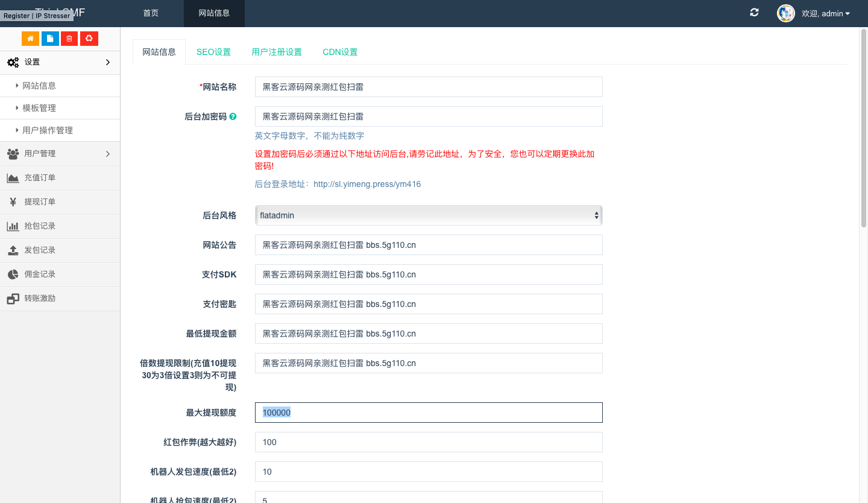Open the 后台风格 flatadmin dropdown
868x503 pixels.
pyautogui.click(x=428, y=215)
